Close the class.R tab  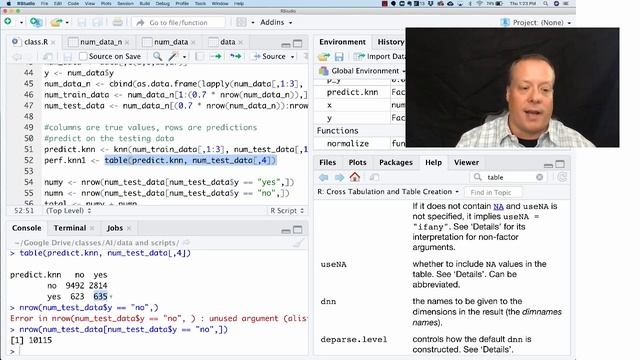[53, 42]
